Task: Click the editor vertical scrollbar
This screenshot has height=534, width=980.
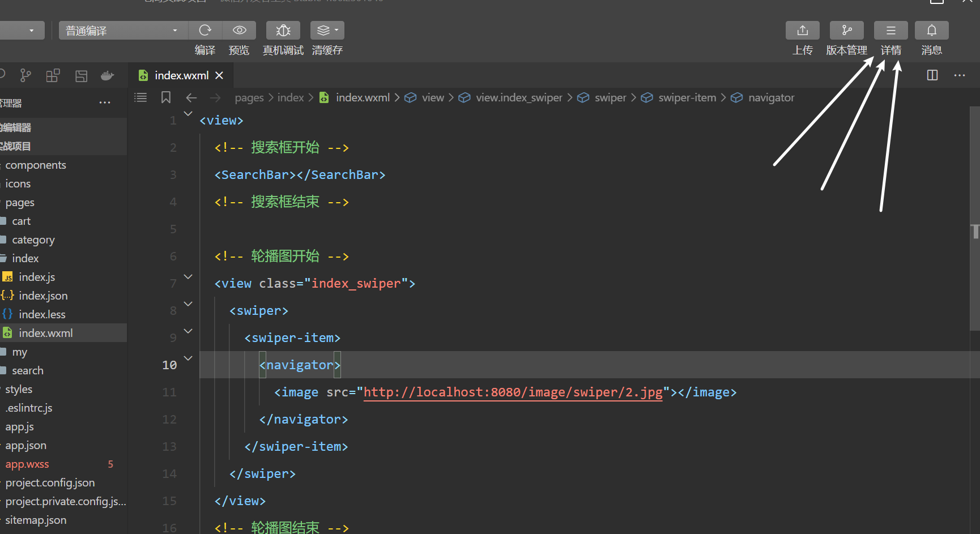Action: point(975,218)
